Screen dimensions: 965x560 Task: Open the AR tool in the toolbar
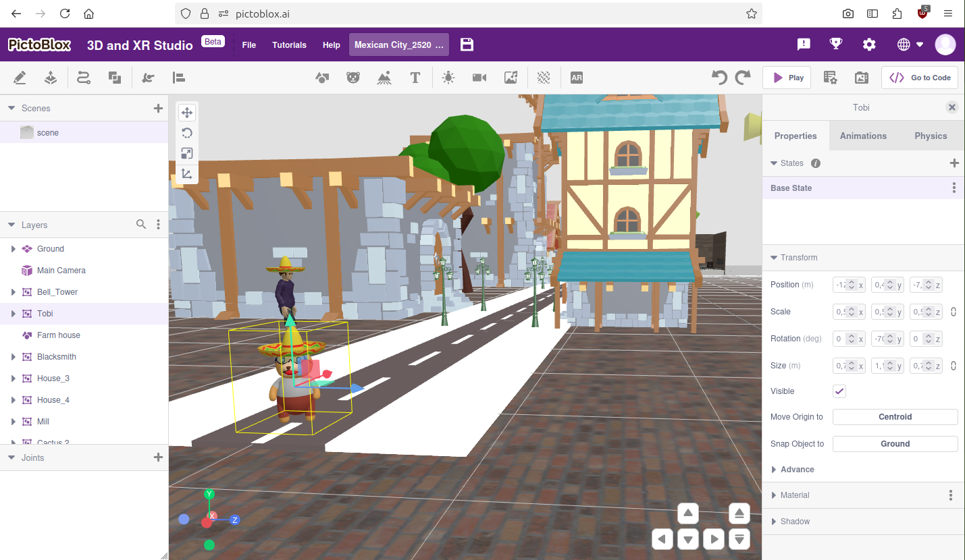(x=576, y=78)
